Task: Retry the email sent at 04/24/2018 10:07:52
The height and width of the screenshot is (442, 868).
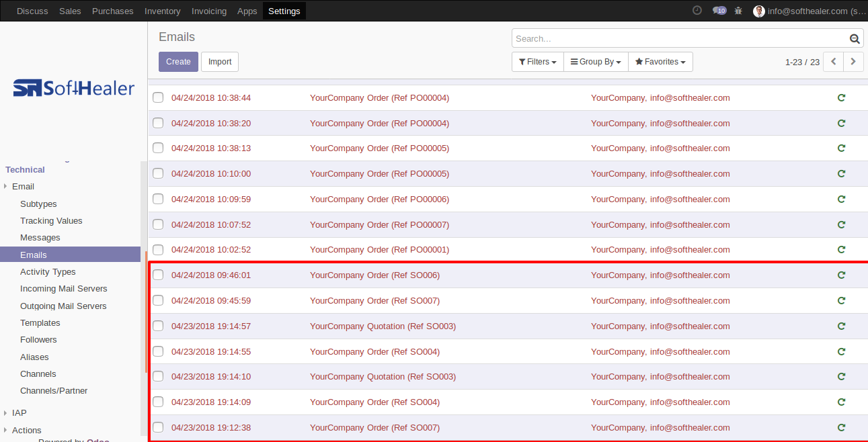Action: (x=841, y=225)
